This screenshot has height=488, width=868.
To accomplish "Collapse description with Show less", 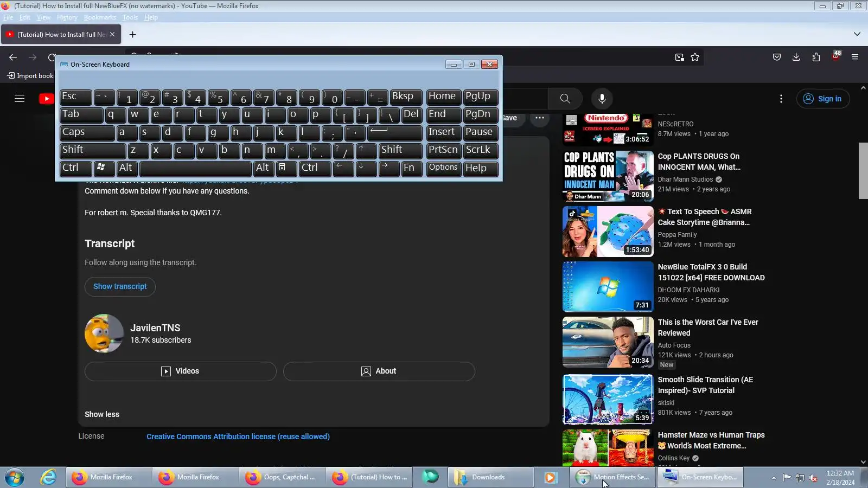I will [102, 415].
